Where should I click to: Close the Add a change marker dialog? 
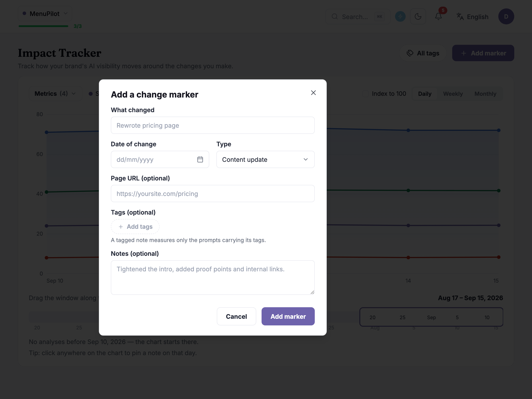point(313,93)
